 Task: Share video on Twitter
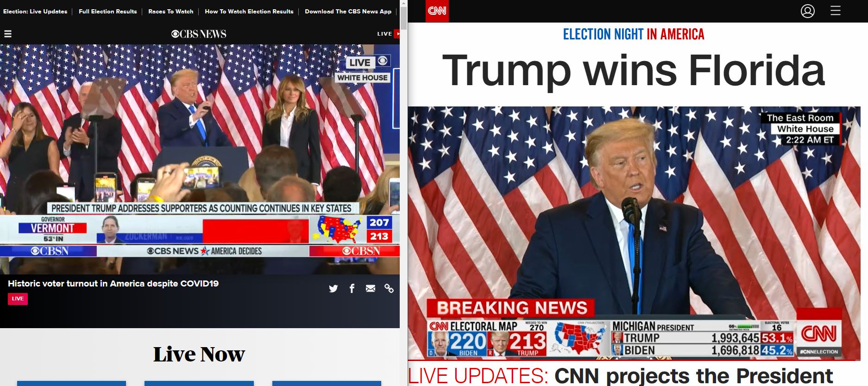tap(333, 288)
